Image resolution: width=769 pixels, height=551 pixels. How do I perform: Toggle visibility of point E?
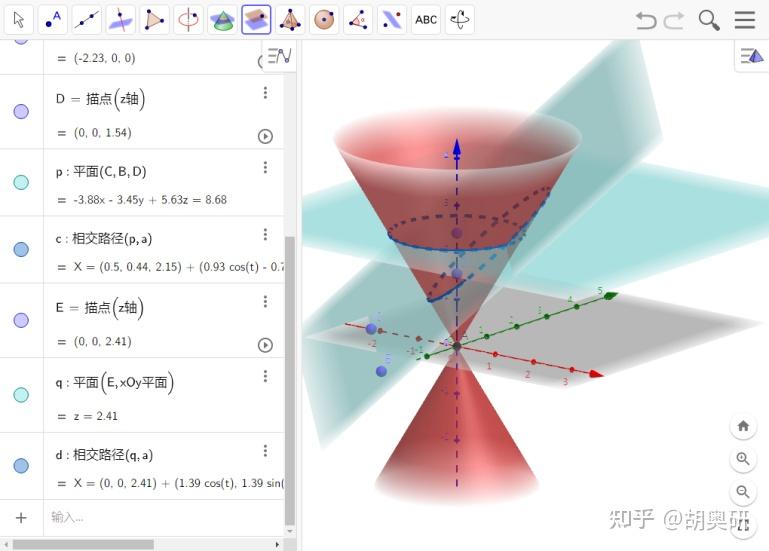click(x=21, y=320)
